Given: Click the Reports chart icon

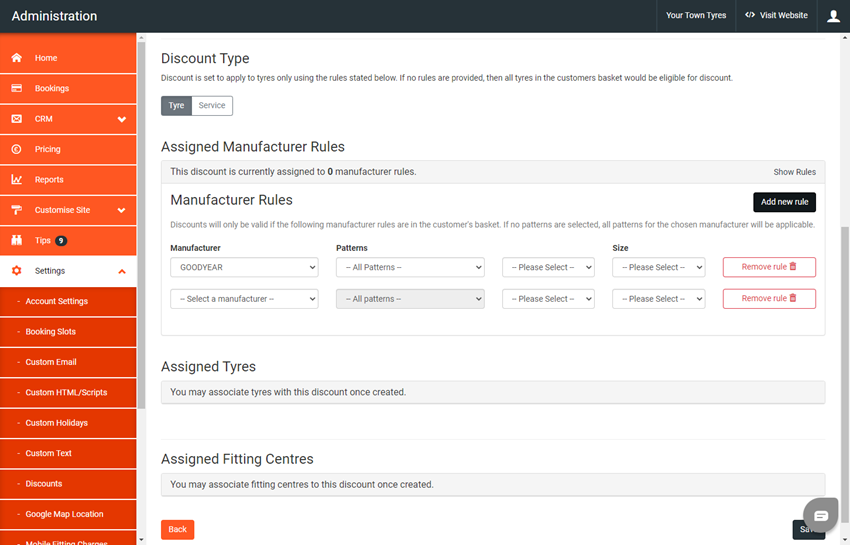Looking at the screenshot, I should [x=16, y=180].
